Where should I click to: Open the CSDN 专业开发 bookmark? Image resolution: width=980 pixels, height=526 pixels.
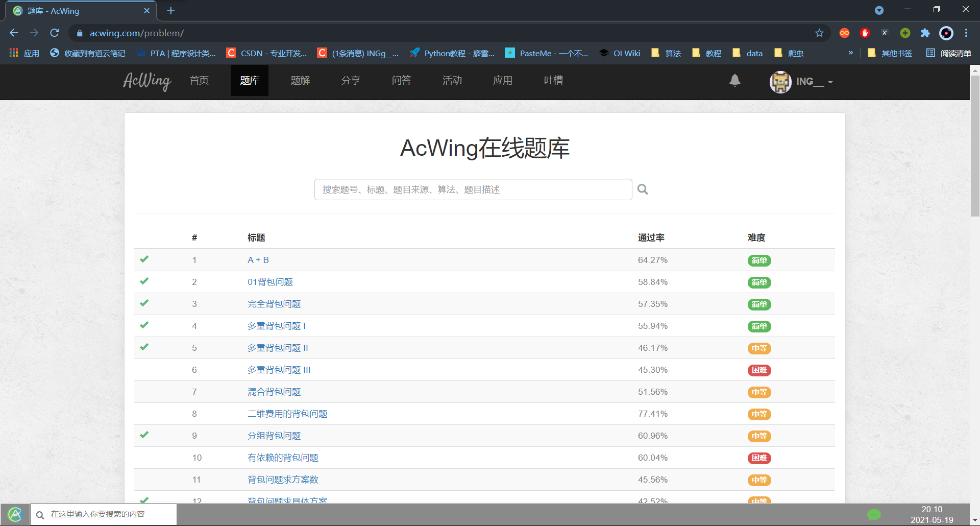point(266,53)
